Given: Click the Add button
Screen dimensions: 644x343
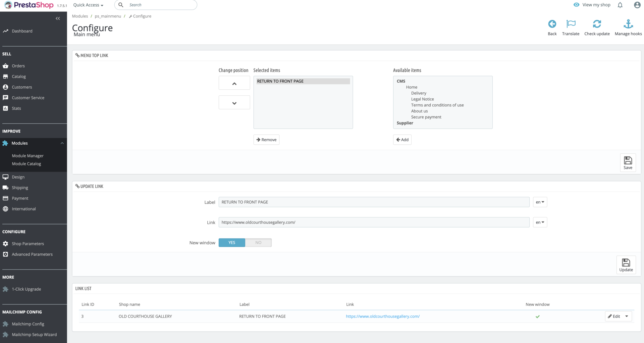Looking at the screenshot, I should [402, 140].
